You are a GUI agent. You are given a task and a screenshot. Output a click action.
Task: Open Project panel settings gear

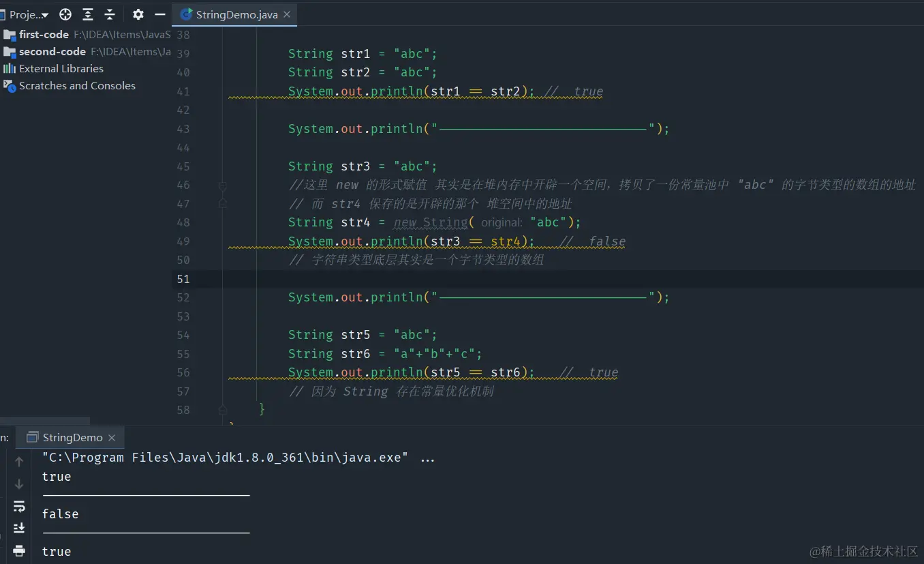[x=138, y=14]
